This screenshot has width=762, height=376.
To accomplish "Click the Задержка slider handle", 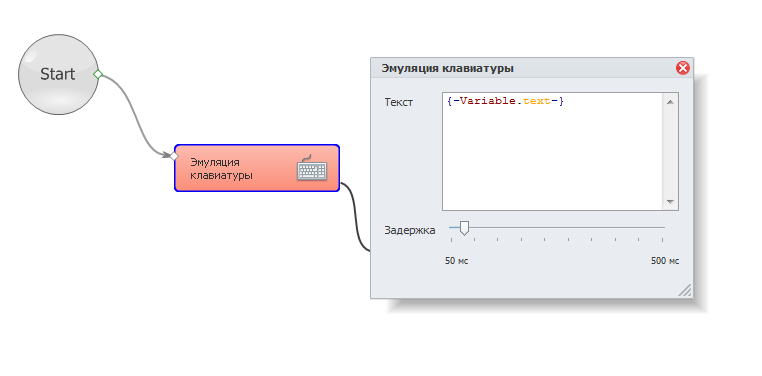I will (x=464, y=228).
